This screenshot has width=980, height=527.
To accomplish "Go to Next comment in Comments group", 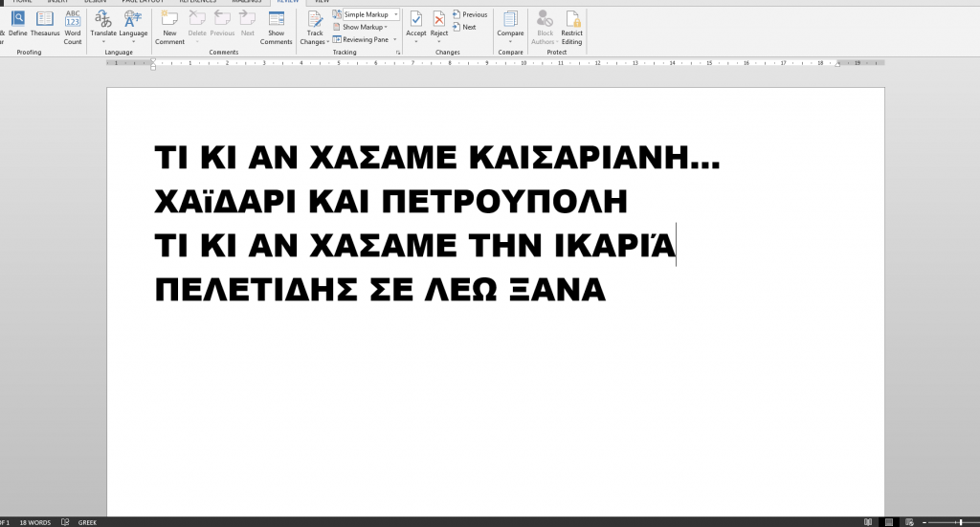I will tap(248, 24).
